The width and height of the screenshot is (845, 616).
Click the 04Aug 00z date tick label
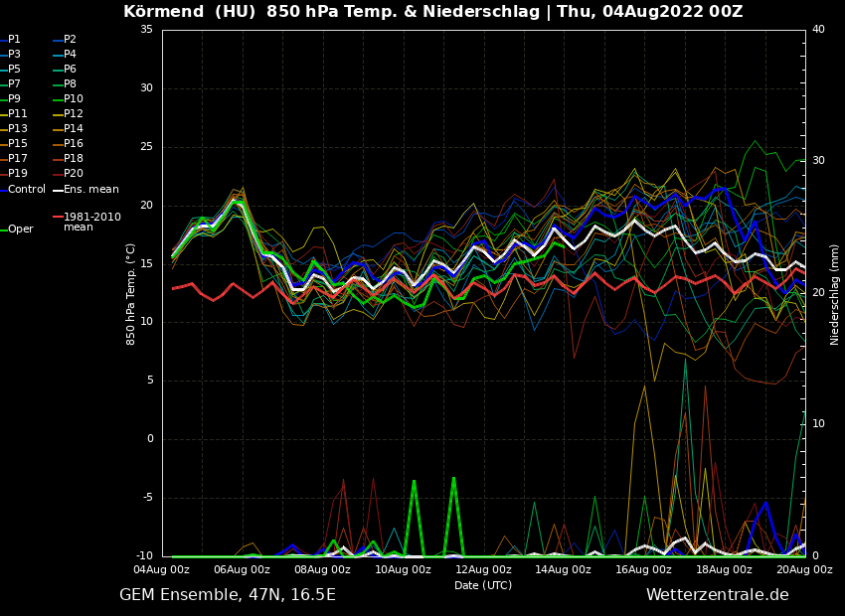(162, 570)
